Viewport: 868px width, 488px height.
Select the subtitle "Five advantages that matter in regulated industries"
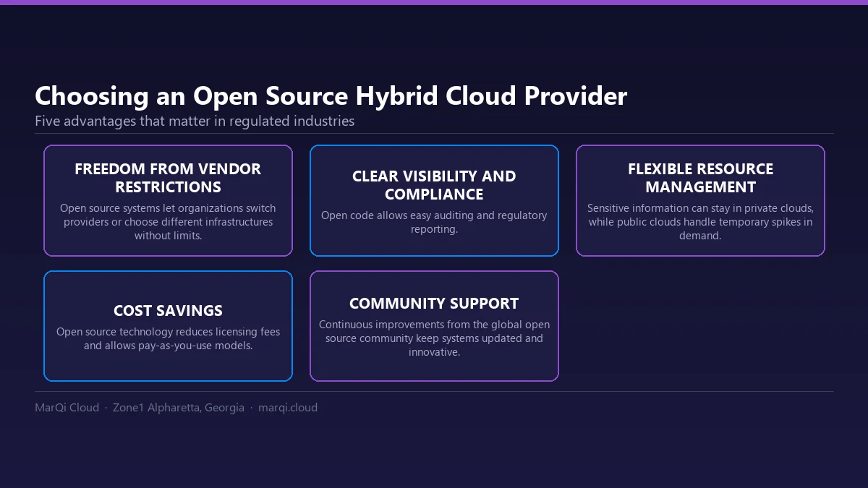[x=195, y=121]
